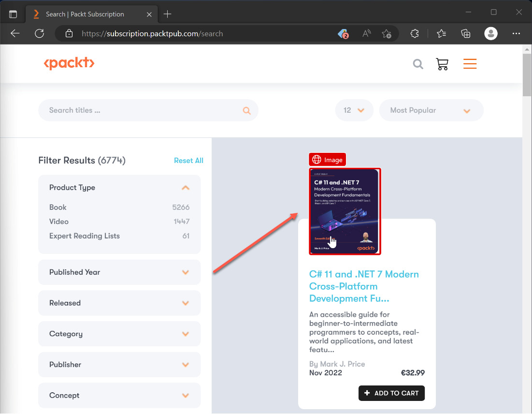The width and height of the screenshot is (532, 414).
Task: Open the shopping coupons tag icon
Action: pyautogui.click(x=344, y=34)
